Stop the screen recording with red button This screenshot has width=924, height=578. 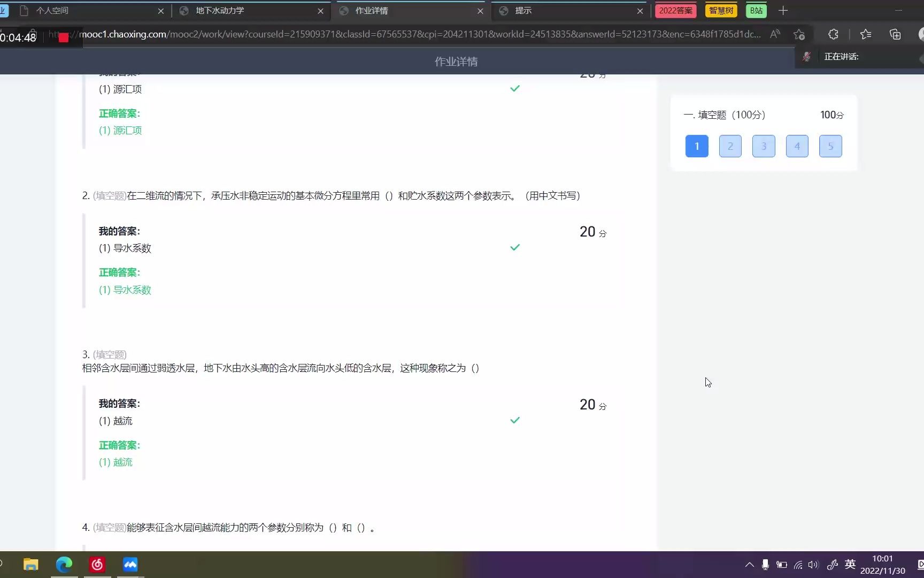[x=64, y=37]
